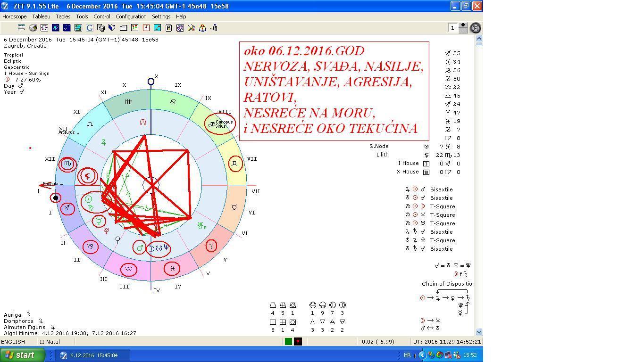Open the starry sky map icon

pyautogui.click(x=67, y=28)
